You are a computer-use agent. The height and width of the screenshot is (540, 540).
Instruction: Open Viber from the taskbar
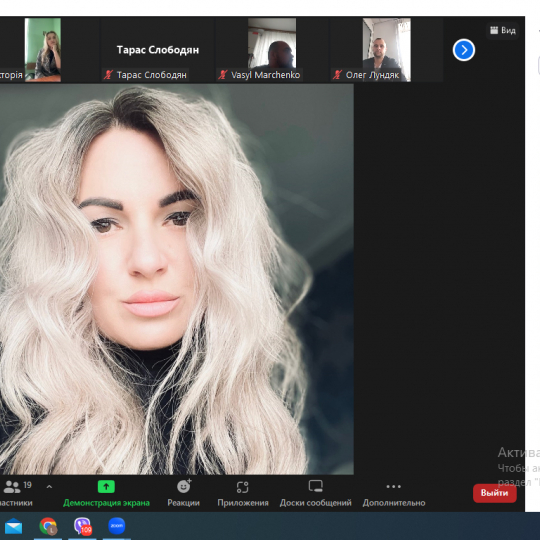pos(83,526)
